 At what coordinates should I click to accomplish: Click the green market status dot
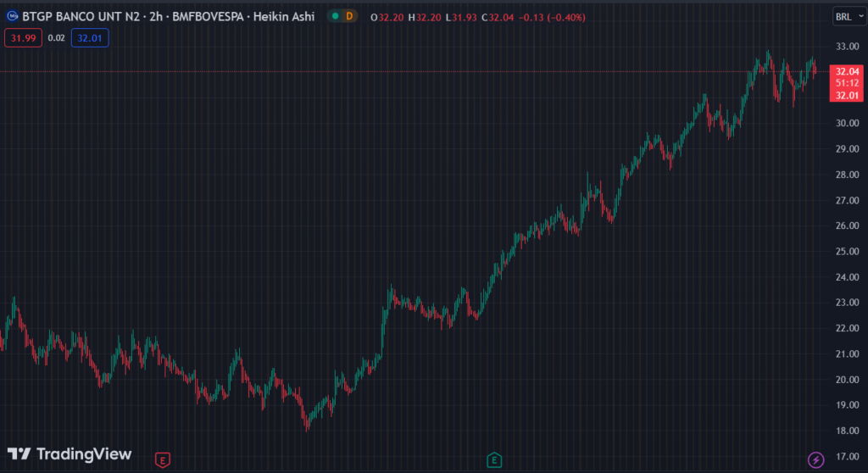[x=335, y=17]
